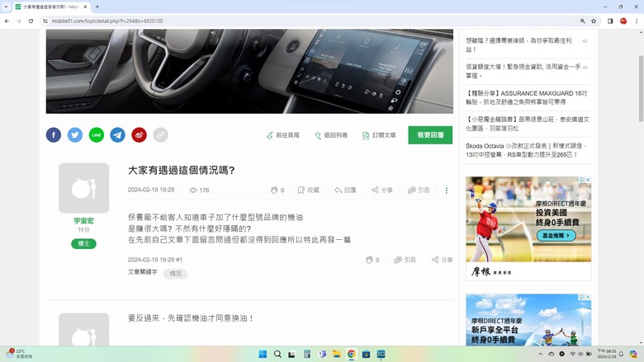Reload the page
This screenshot has width=644, height=362.
point(31,21)
